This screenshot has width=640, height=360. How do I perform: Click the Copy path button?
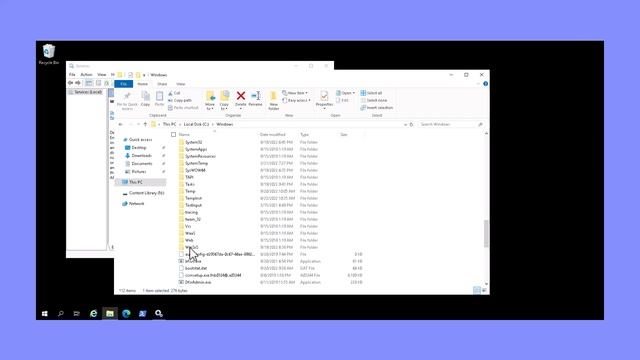[180, 100]
